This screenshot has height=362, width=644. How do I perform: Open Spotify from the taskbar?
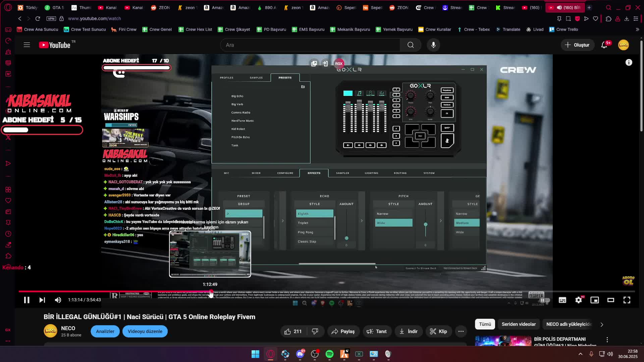pyautogui.click(x=329, y=354)
